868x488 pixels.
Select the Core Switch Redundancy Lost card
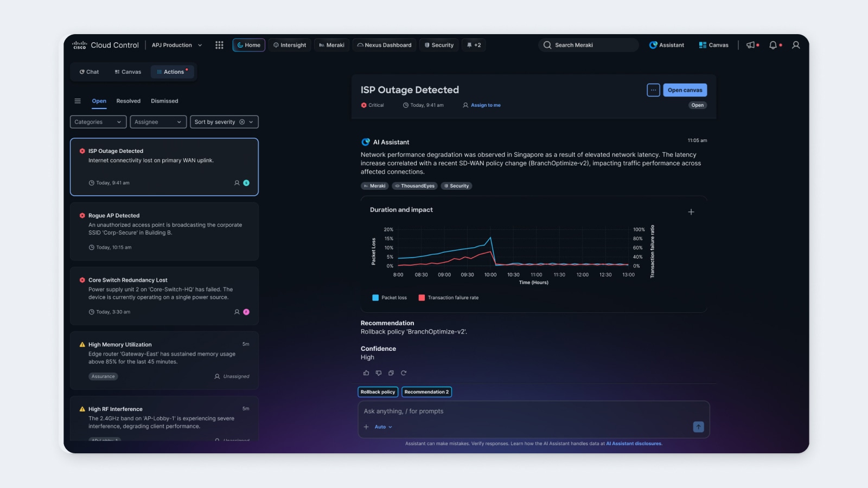pyautogui.click(x=164, y=296)
